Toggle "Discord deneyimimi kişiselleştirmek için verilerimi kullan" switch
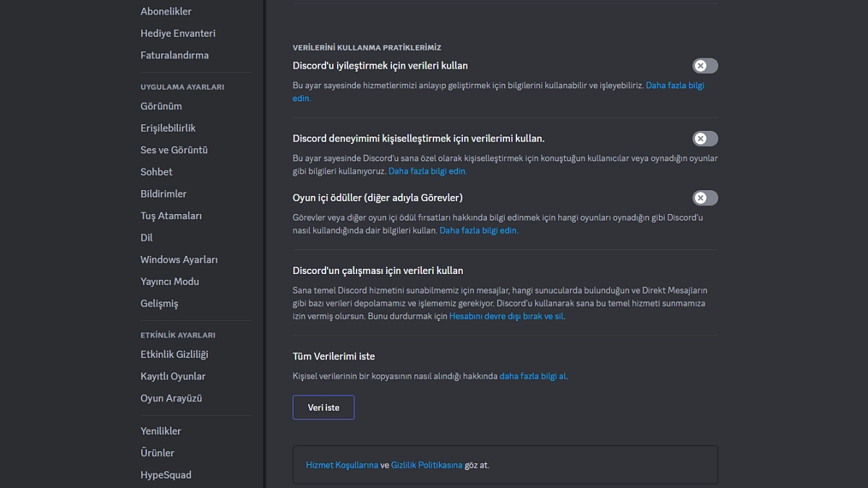 (x=704, y=138)
